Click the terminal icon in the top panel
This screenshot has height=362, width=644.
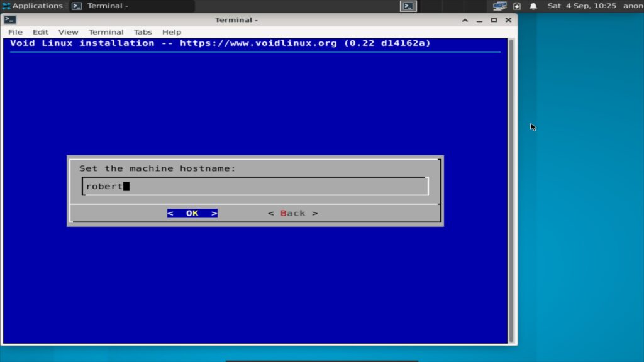click(x=408, y=6)
